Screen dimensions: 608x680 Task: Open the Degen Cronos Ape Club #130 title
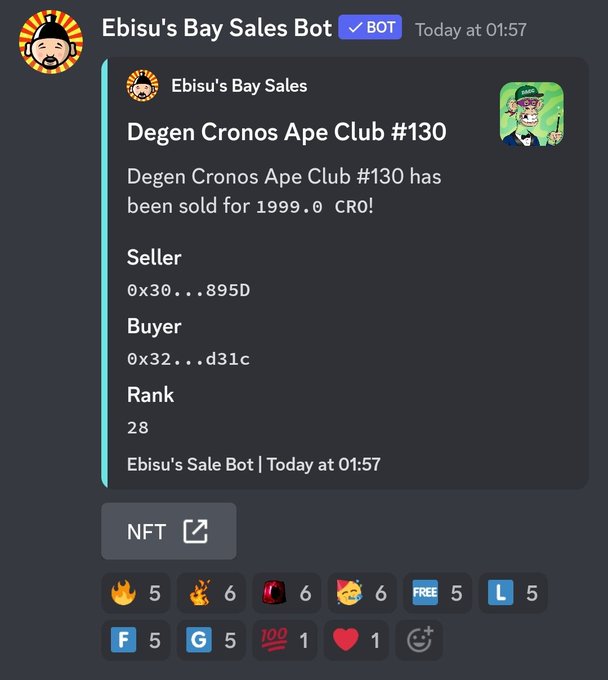(x=286, y=132)
